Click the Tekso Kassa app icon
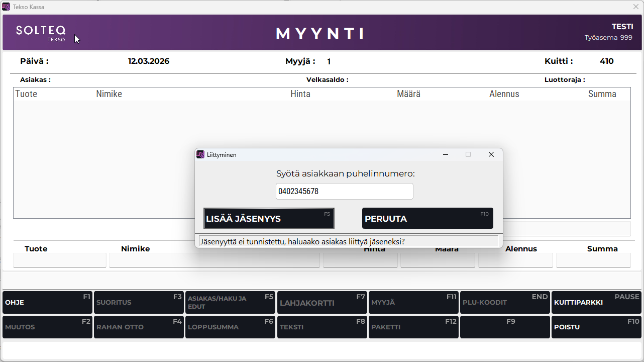The image size is (644, 362). tap(6, 7)
